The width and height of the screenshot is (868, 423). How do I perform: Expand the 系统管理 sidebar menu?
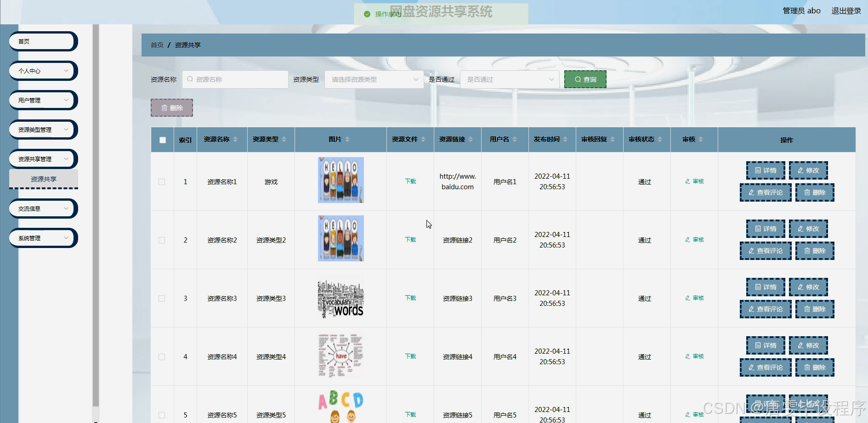43,238
